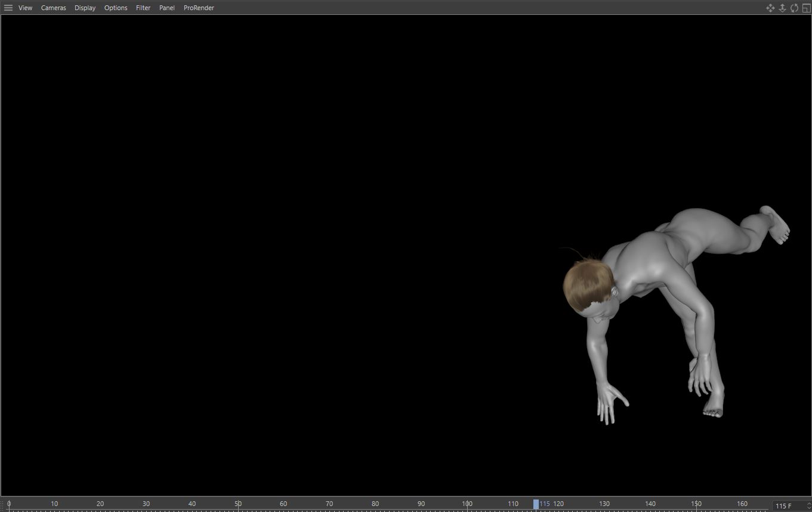Jump to frame 50 on the timeline
This screenshot has height=512, width=812.
[x=238, y=504]
